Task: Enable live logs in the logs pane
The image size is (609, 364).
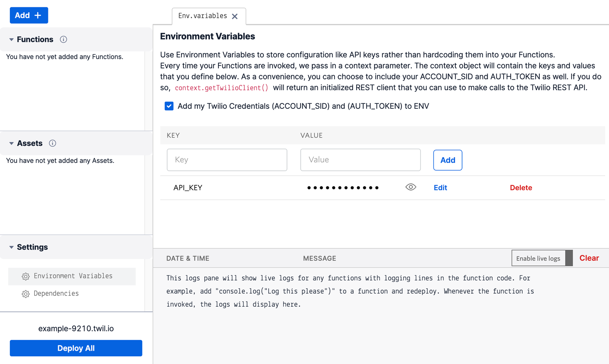Action: coord(538,258)
